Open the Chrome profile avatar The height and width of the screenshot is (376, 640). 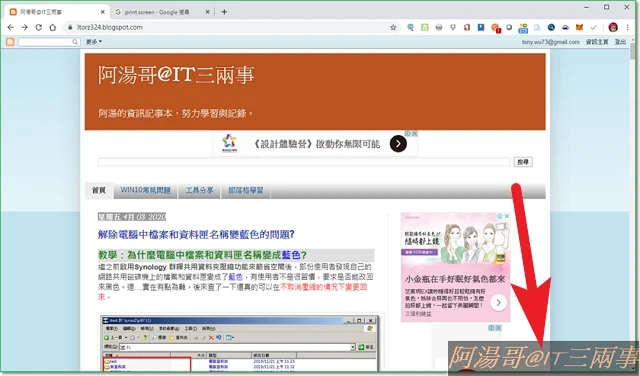613,27
